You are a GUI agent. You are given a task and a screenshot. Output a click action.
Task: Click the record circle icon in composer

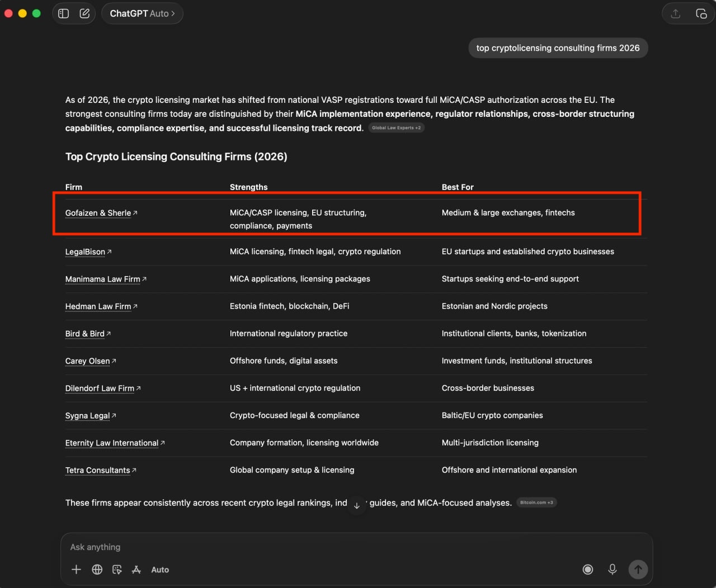point(588,570)
